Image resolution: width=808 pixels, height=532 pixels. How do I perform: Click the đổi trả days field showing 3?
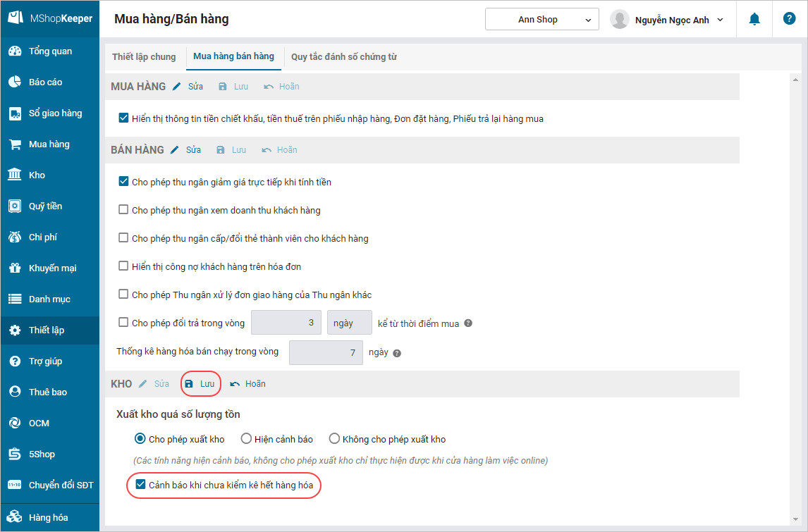point(286,323)
